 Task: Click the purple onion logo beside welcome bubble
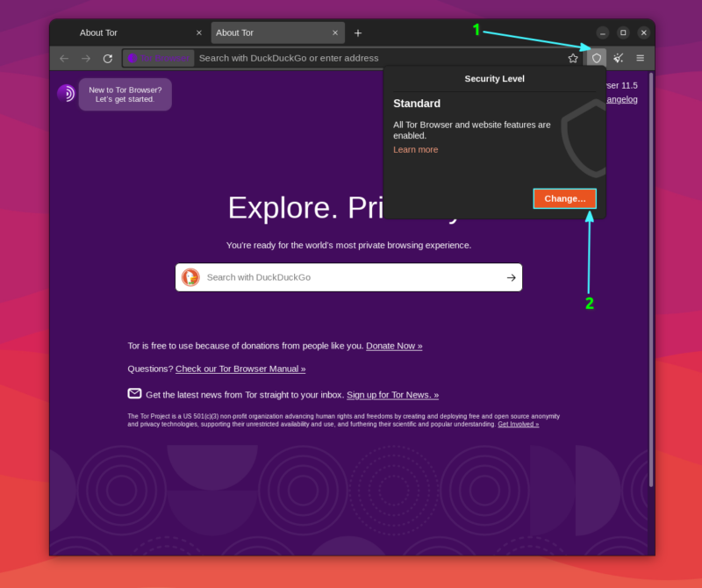pyautogui.click(x=68, y=93)
